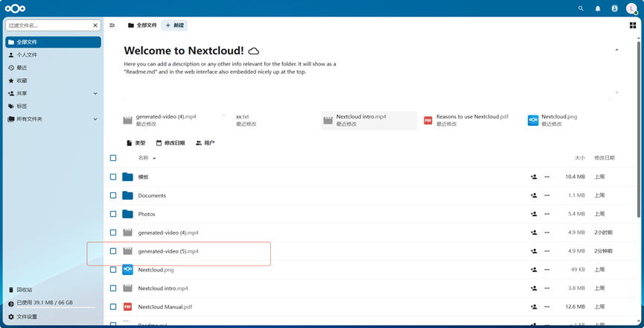Share the Photos folder
644x328 pixels.
pos(534,214)
